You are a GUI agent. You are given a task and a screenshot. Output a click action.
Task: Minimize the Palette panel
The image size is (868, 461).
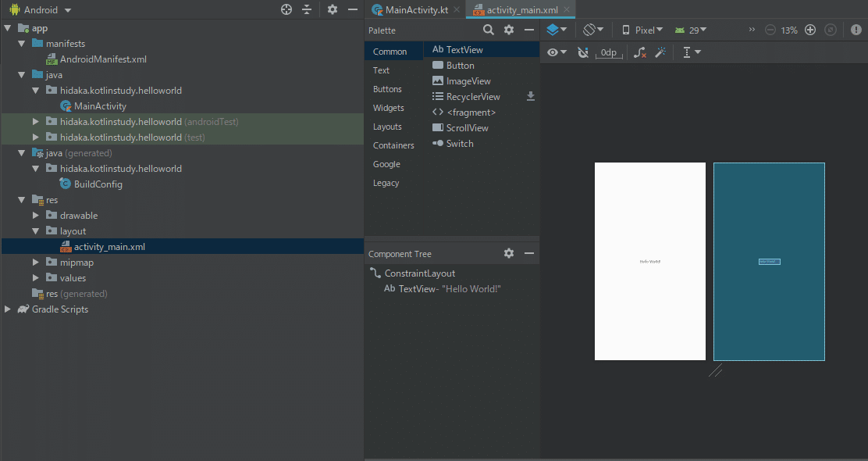tap(529, 30)
